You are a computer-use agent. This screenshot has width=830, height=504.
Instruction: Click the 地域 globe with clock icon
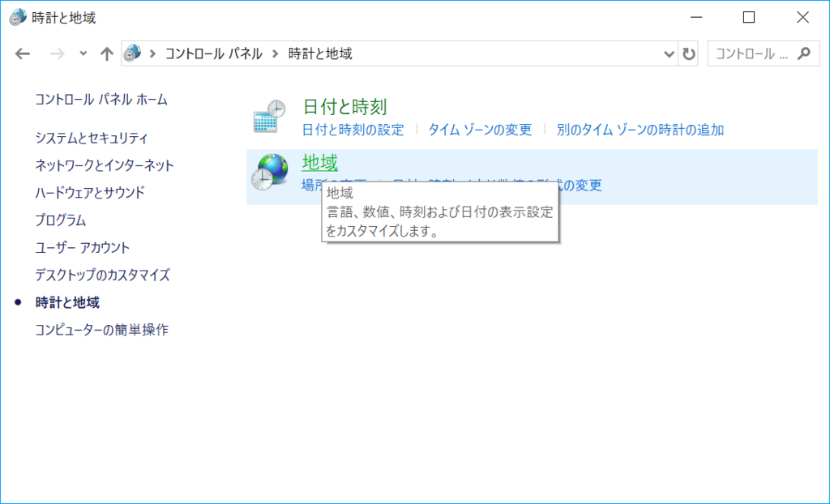(269, 172)
